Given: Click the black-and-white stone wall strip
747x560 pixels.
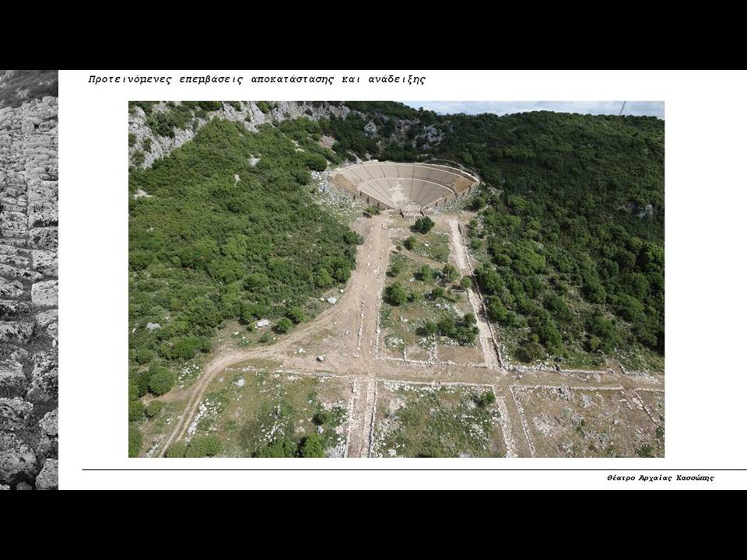Looking at the screenshot, I should pyautogui.click(x=29, y=280).
